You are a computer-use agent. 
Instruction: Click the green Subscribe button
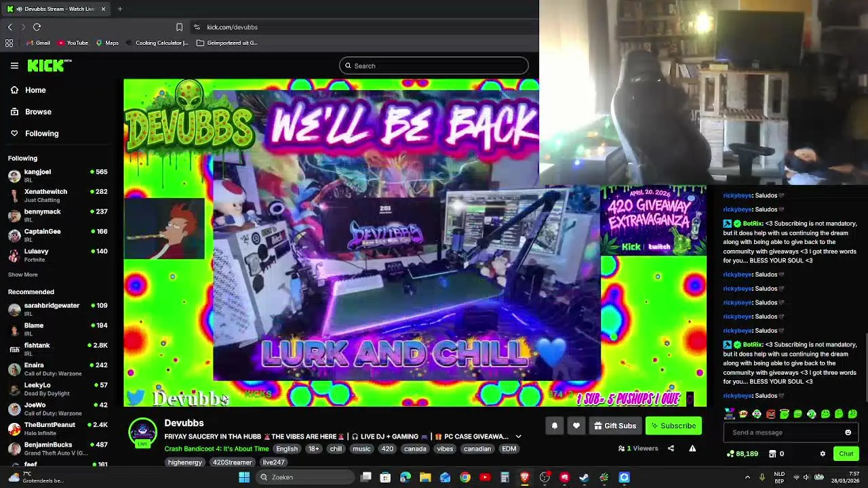pos(673,426)
